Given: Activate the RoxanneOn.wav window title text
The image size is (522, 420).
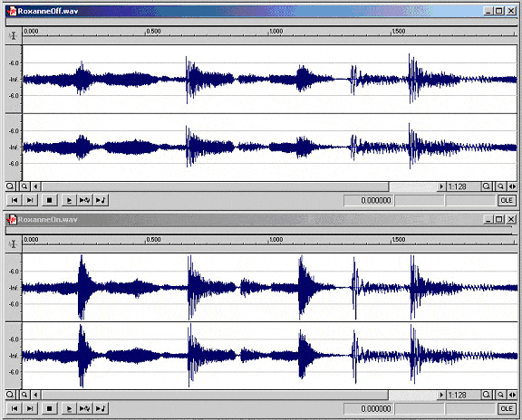Looking at the screenshot, I should (48, 219).
